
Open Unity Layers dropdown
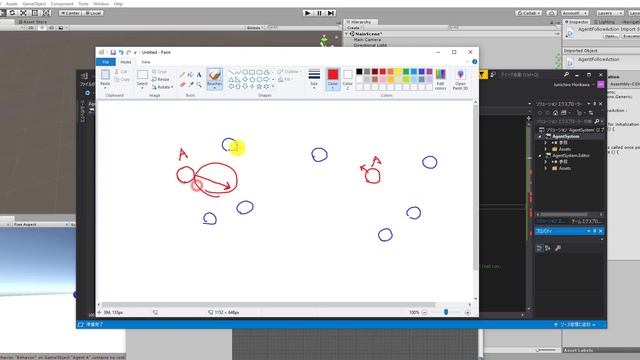click(x=610, y=13)
